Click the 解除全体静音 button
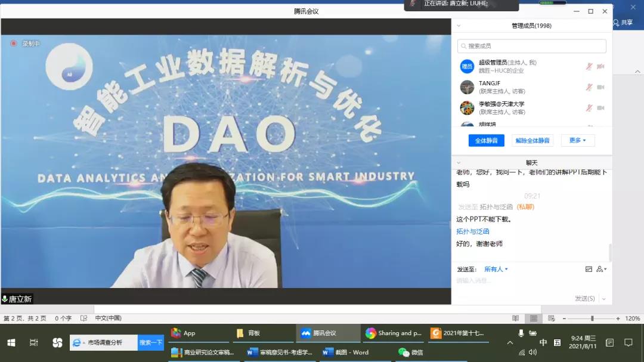 point(532,141)
